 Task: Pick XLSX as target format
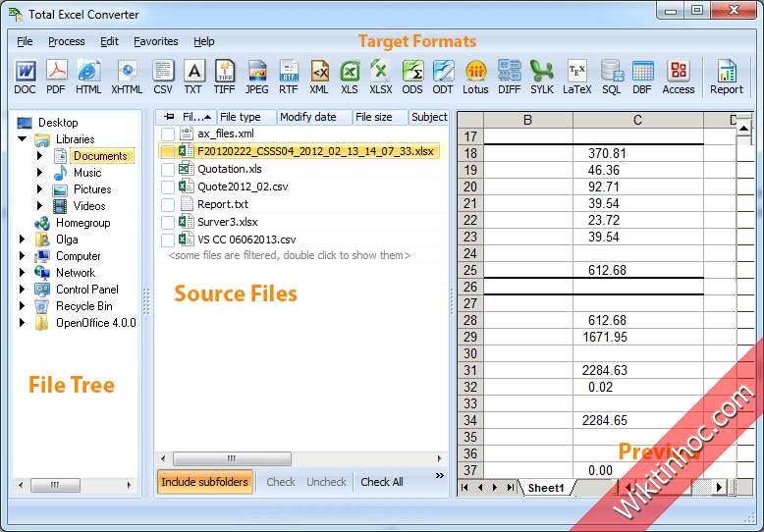click(x=381, y=77)
